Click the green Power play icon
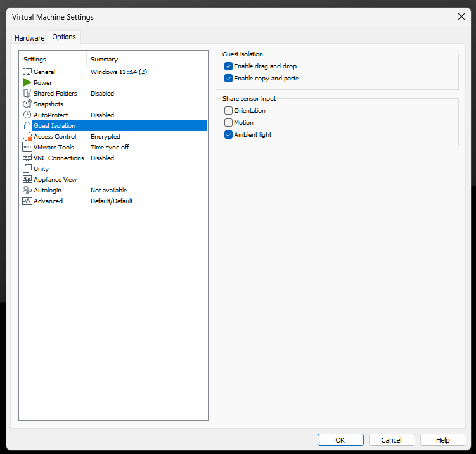 point(27,83)
